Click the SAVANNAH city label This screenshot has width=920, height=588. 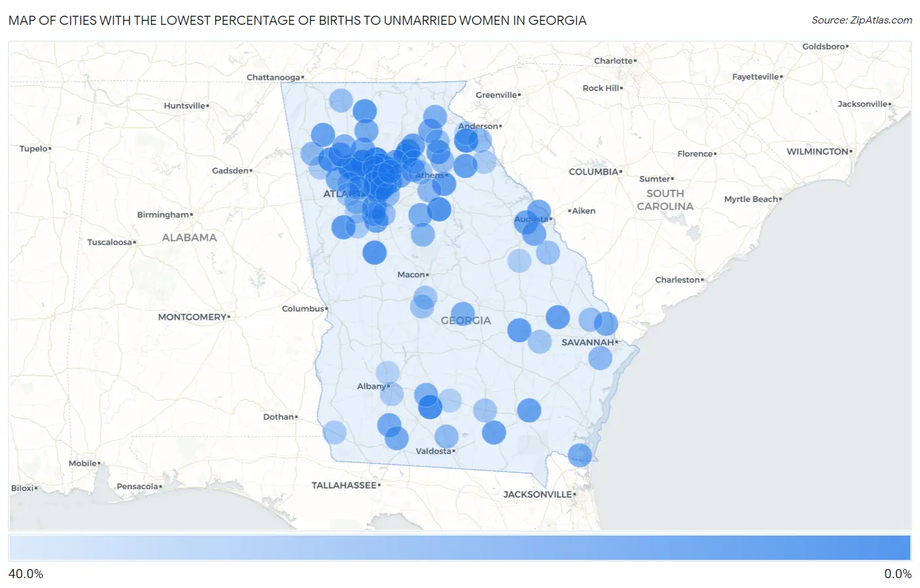588,342
